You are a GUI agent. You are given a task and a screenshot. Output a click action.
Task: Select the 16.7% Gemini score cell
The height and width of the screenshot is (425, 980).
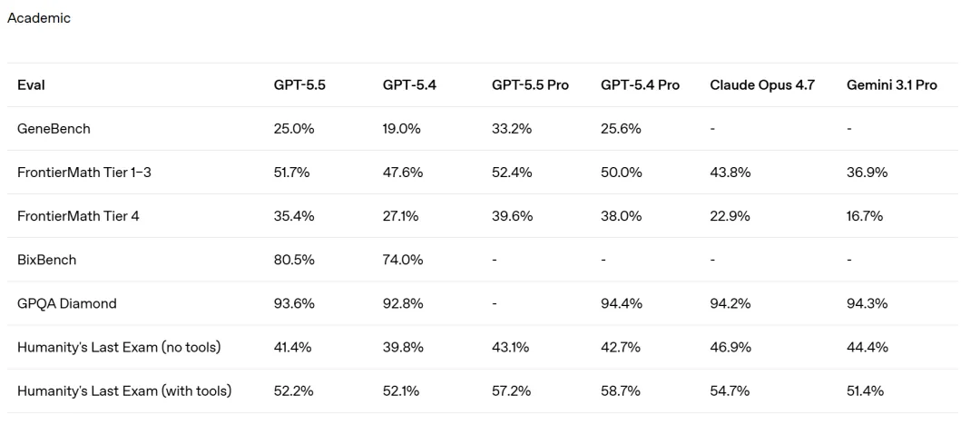point(864,216)
